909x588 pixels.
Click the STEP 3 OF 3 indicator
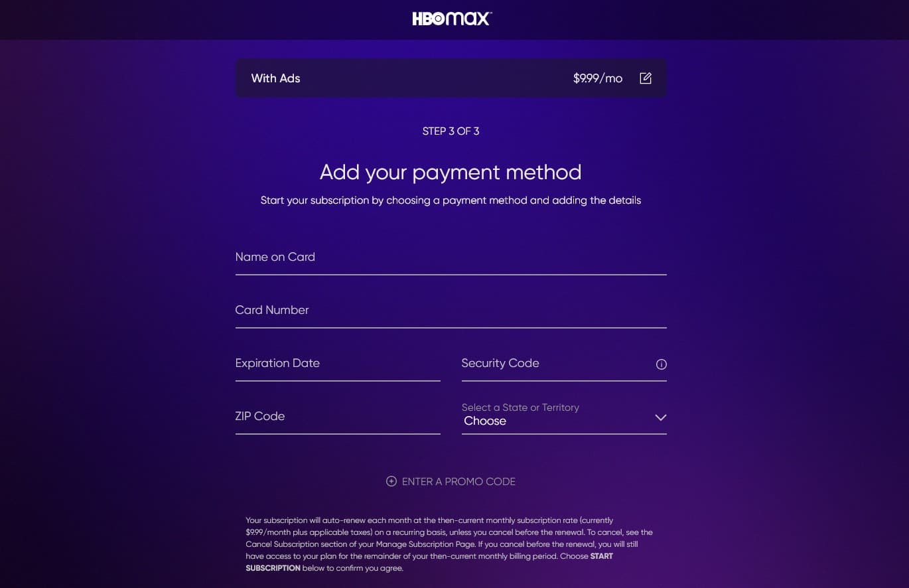(x=451, y=131)
